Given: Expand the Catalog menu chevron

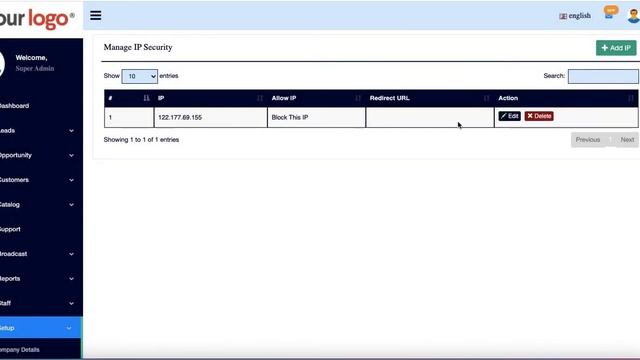Looking at the screenshot, I should 71,205.
